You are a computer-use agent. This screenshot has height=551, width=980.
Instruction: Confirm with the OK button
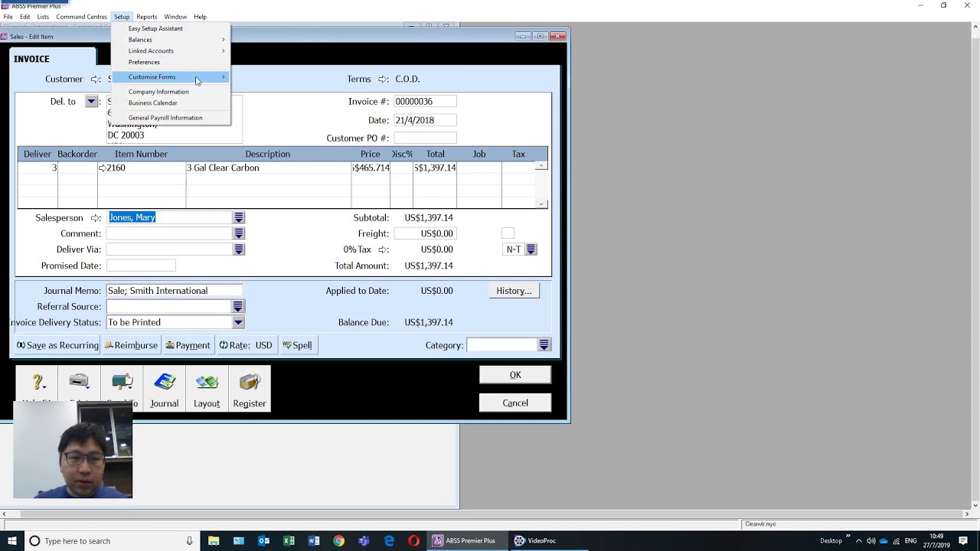(515, 375)
